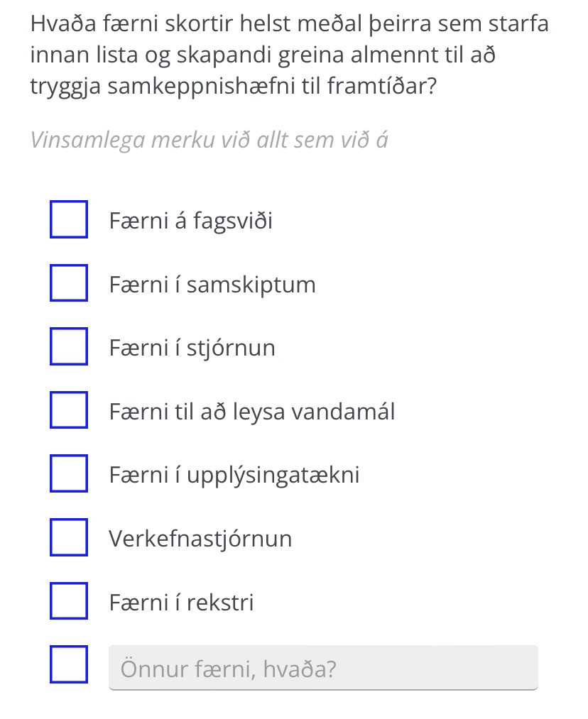
Task: Toggle the Verkefnastjórnun checkbox
Action: [x=69, y=537]
